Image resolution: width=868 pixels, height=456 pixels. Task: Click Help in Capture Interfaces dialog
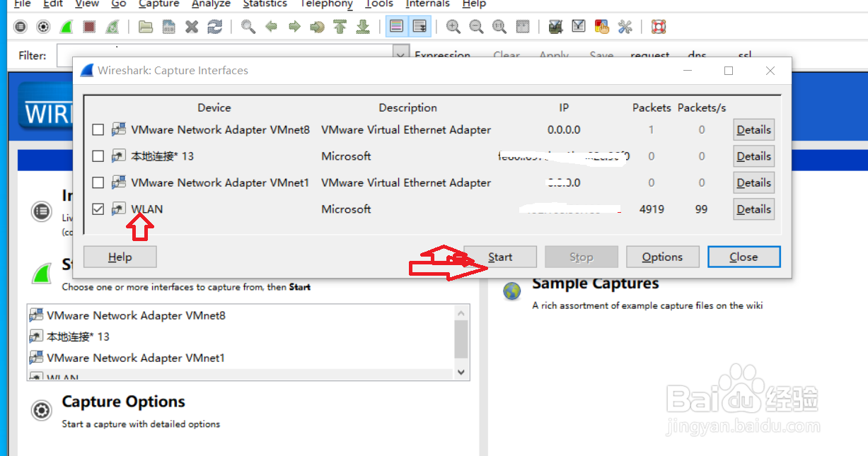point(120,257)
